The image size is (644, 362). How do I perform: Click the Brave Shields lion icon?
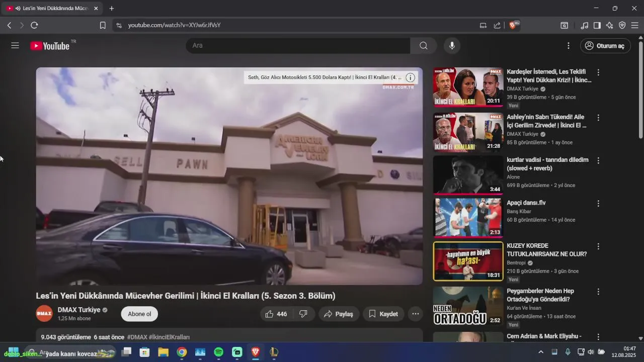pos(513,25)
